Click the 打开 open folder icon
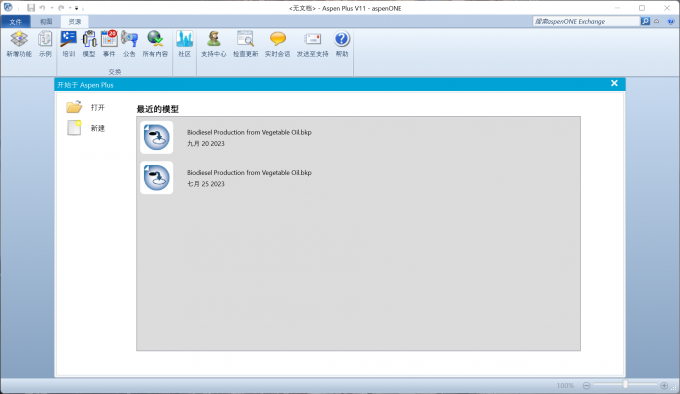The width and height of the screenshot is (680, 394). [74, 107]
